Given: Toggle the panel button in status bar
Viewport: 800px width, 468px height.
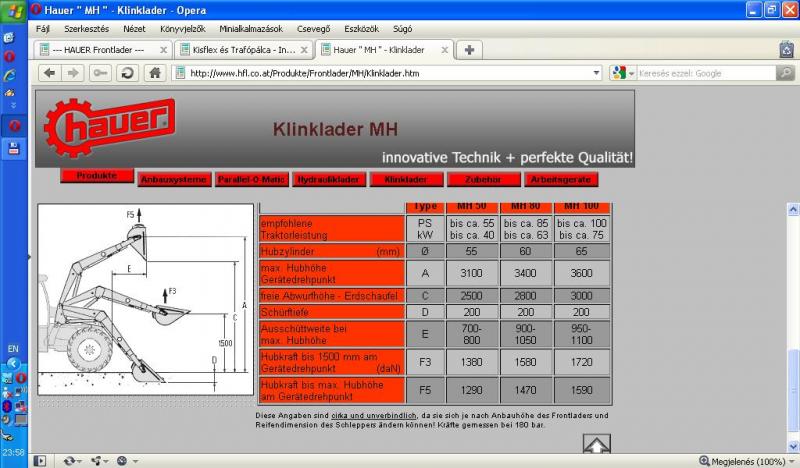Looking at the screenshot, I should coord(40,461).
